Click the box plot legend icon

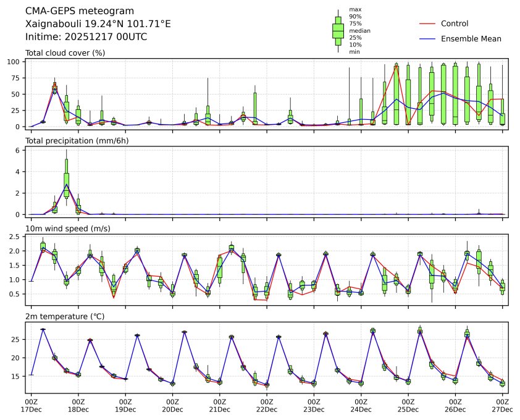coord(338,30)
